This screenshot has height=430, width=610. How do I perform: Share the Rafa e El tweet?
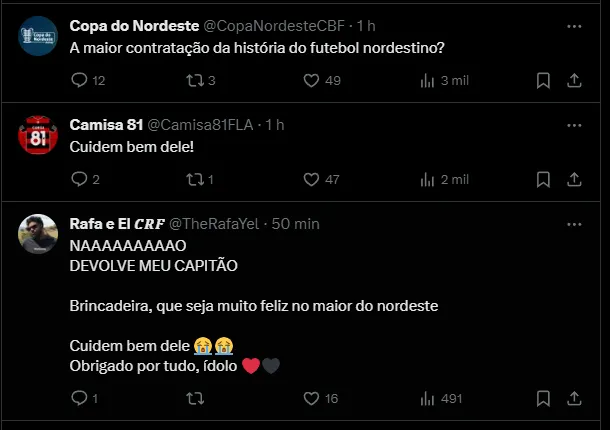(575, 398)
